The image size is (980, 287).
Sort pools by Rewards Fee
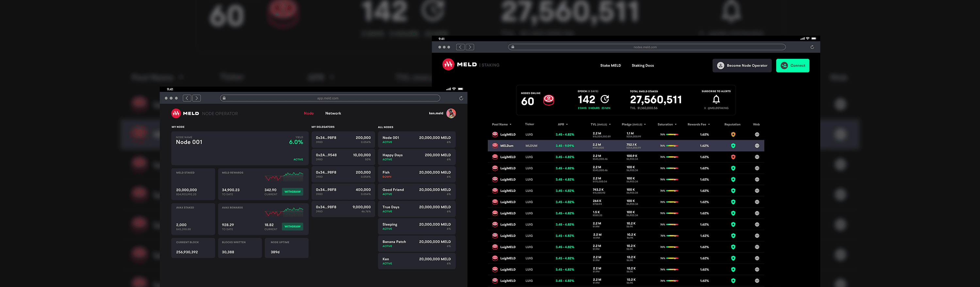(x=698, y=125)
